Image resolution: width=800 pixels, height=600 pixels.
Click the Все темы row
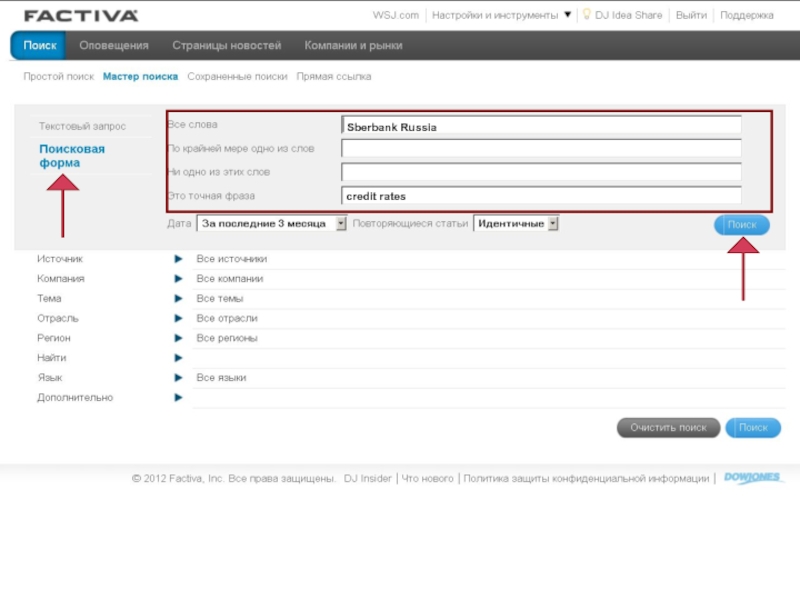click(489, 298)
